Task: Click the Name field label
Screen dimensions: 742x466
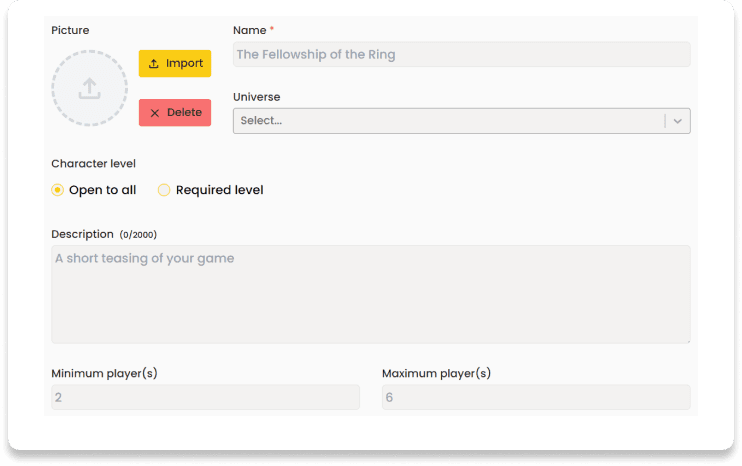Action: click(x=249, y=30)
